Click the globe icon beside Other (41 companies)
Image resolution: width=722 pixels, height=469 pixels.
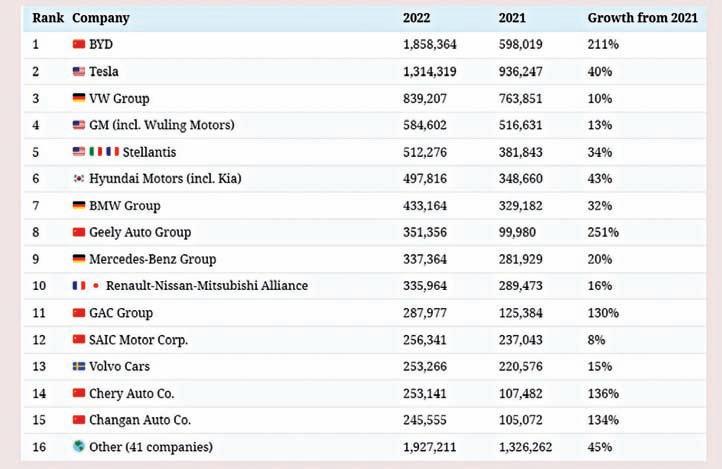click(79, 446)
